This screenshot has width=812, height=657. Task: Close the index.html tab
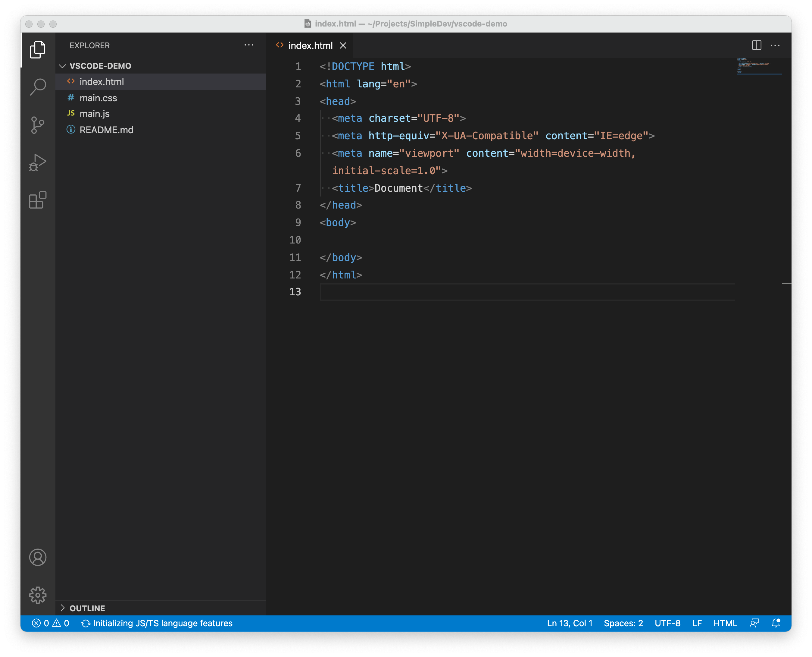coord(343,46)
